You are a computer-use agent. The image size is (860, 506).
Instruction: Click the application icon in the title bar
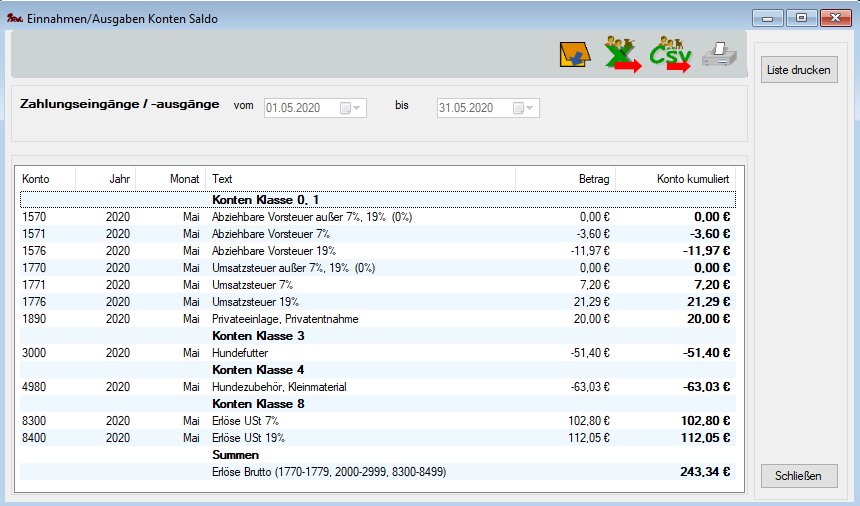pos(14,18)
